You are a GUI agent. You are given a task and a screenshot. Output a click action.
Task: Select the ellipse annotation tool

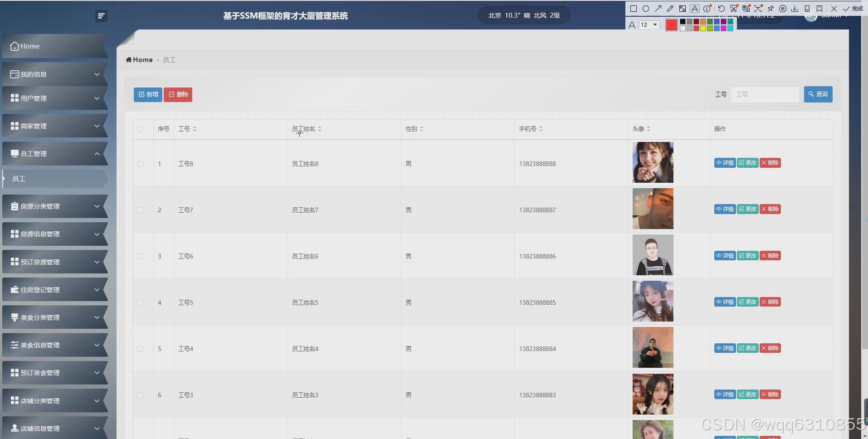(646, 9)
